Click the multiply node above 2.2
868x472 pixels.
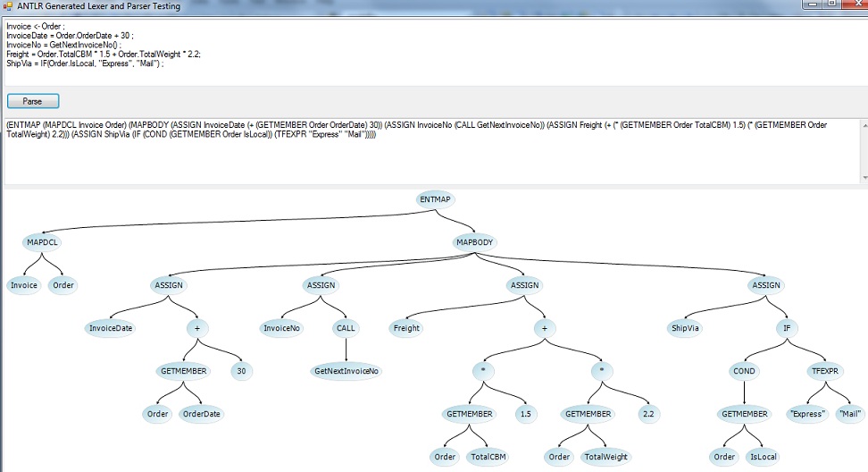602,371
